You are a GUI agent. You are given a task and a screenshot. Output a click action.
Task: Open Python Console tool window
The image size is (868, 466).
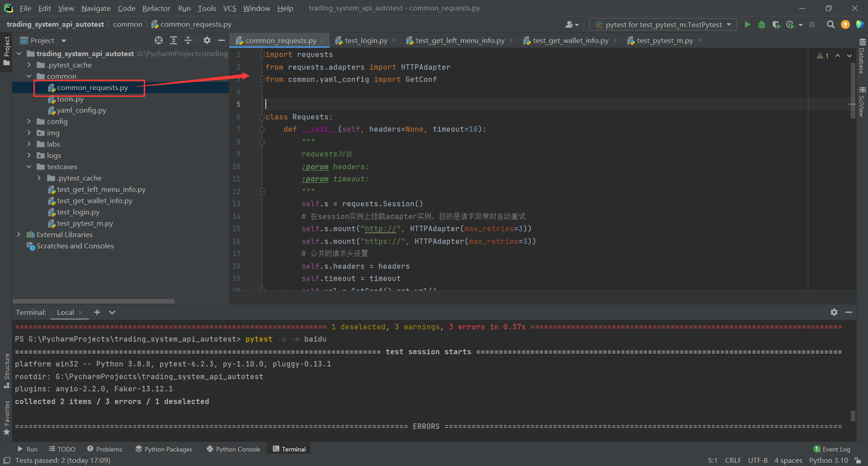(x=233, y=449)
